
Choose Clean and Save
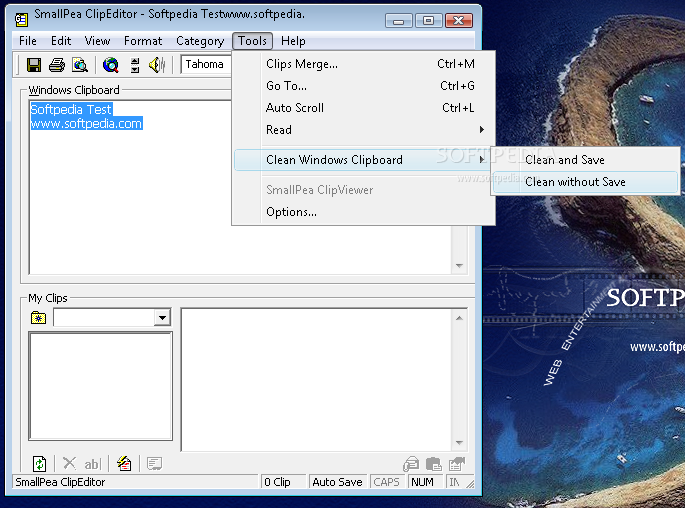pyautogui.click(x=585, y=160)
